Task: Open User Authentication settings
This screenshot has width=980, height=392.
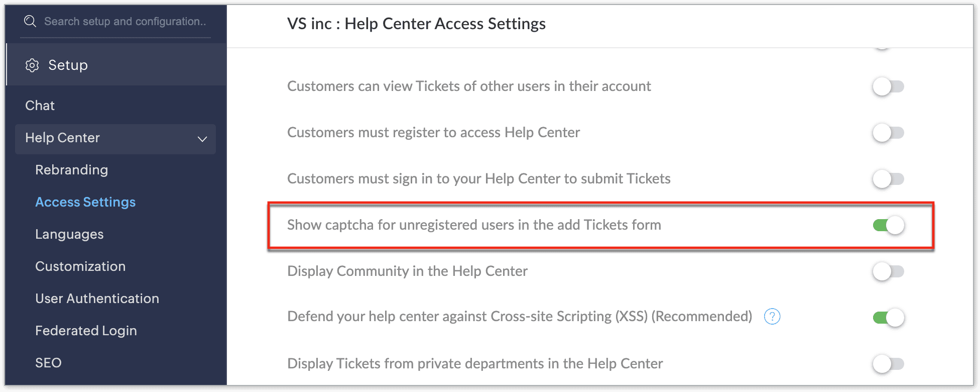Action: 97,299
